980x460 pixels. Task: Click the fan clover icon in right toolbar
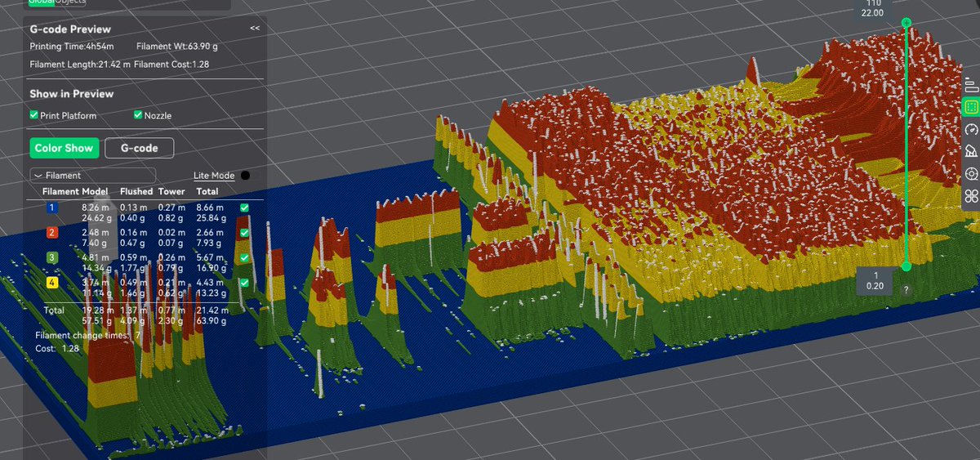971,196
